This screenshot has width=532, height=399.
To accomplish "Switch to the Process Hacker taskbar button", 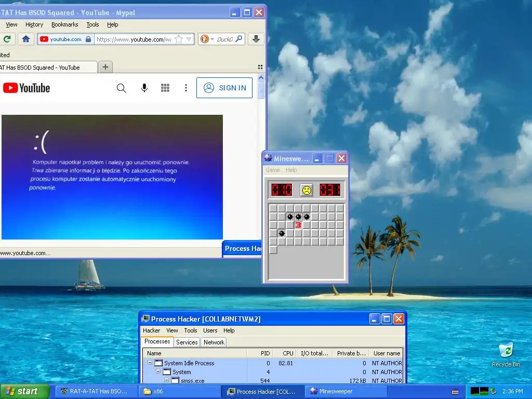I will [x=262, y=392].
